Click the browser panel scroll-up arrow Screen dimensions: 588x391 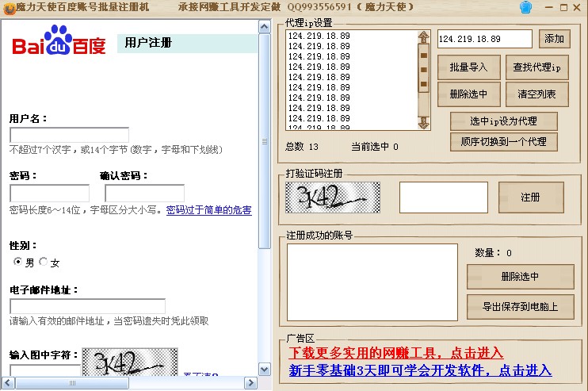(265, 27)
